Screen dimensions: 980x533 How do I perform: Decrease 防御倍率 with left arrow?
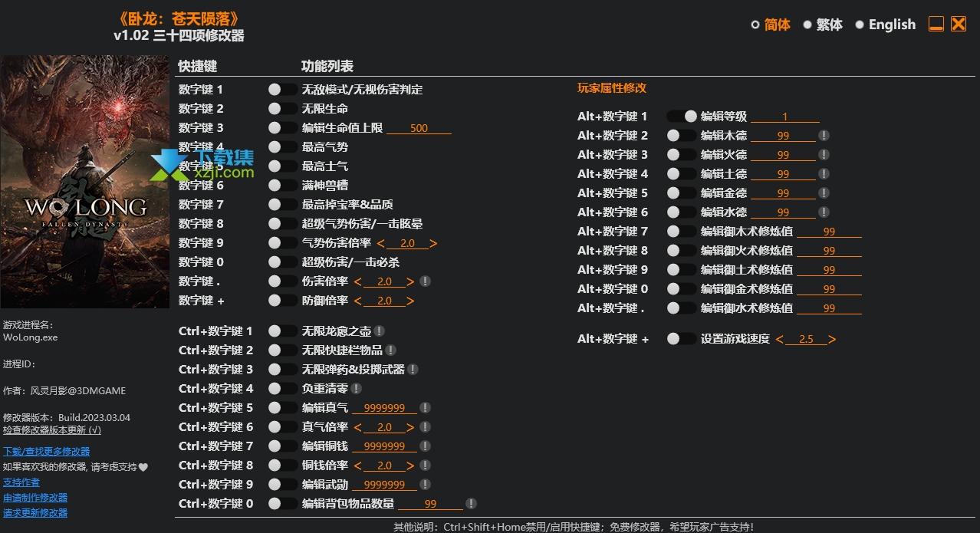click(358, 301)
